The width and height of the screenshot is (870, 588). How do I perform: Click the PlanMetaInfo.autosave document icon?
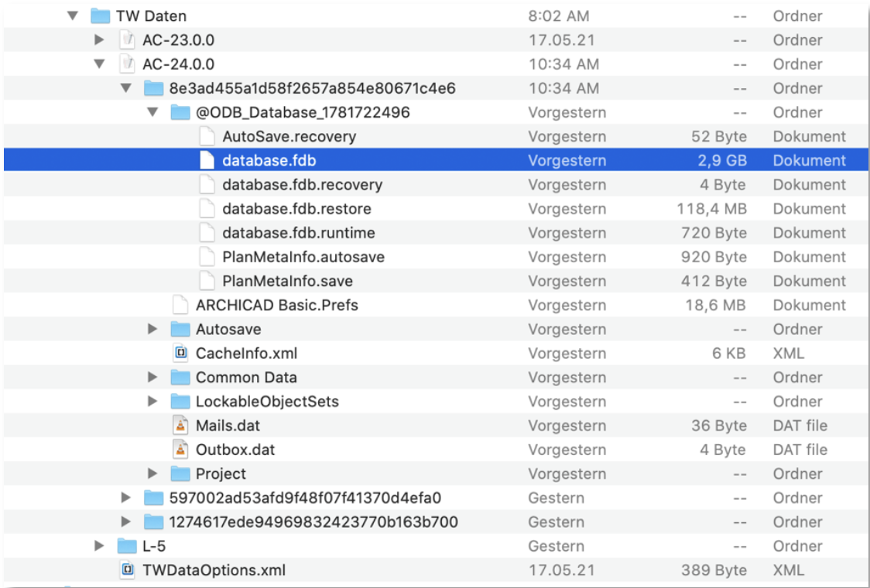(x=207, y=257)
